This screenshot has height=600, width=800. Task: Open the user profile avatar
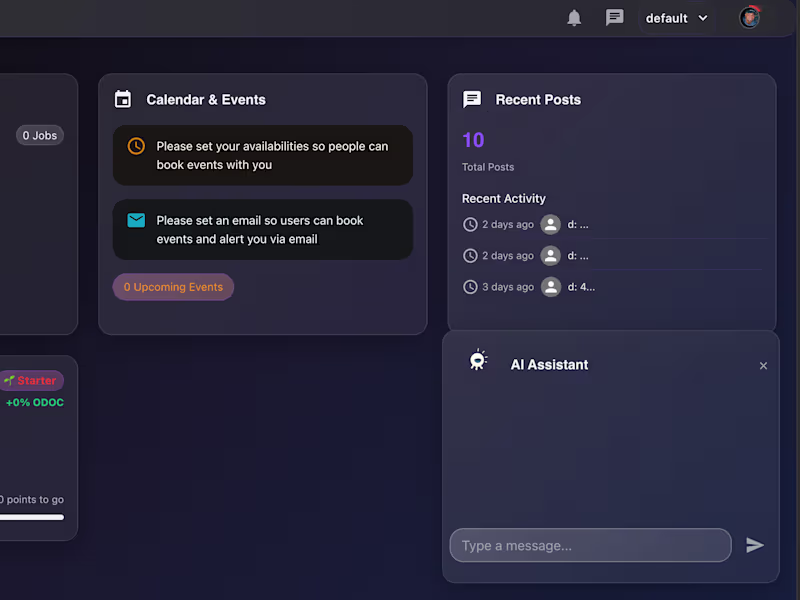(x=749, y=18)
